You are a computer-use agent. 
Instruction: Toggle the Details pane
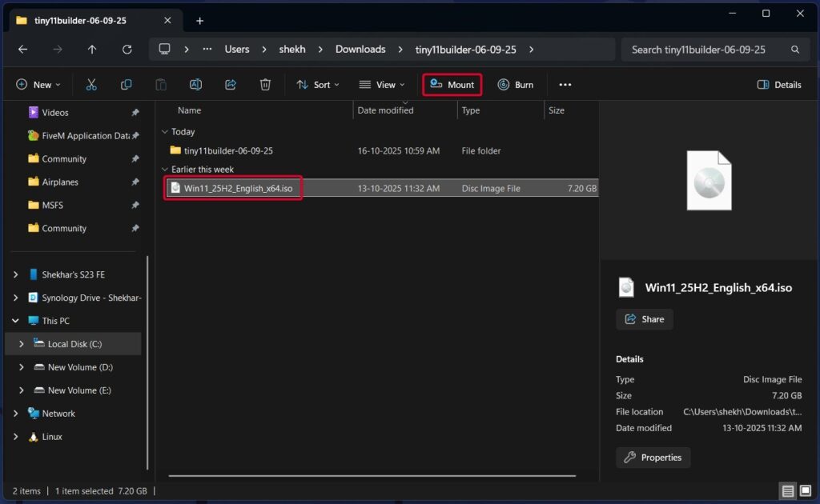(x=778, y=84)
